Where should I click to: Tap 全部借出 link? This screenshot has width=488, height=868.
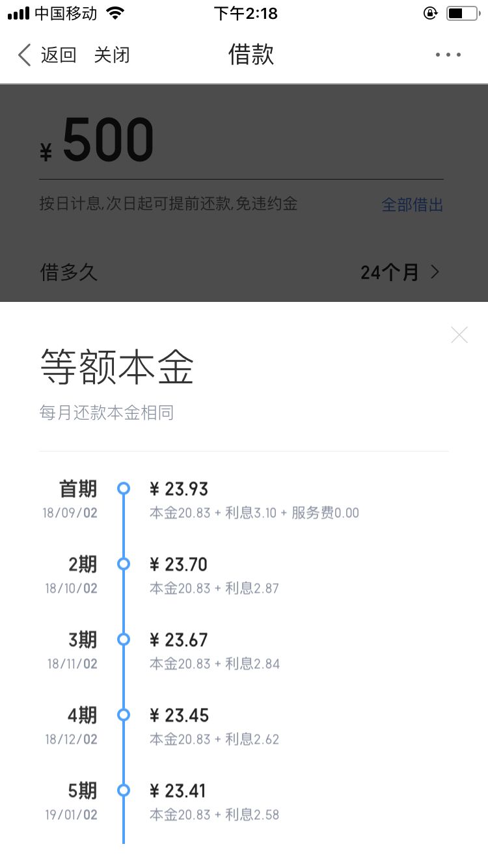coord(412,205)
